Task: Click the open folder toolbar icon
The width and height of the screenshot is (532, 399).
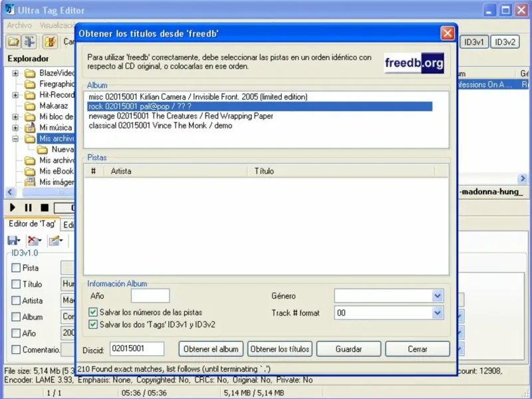Action: 13,42
